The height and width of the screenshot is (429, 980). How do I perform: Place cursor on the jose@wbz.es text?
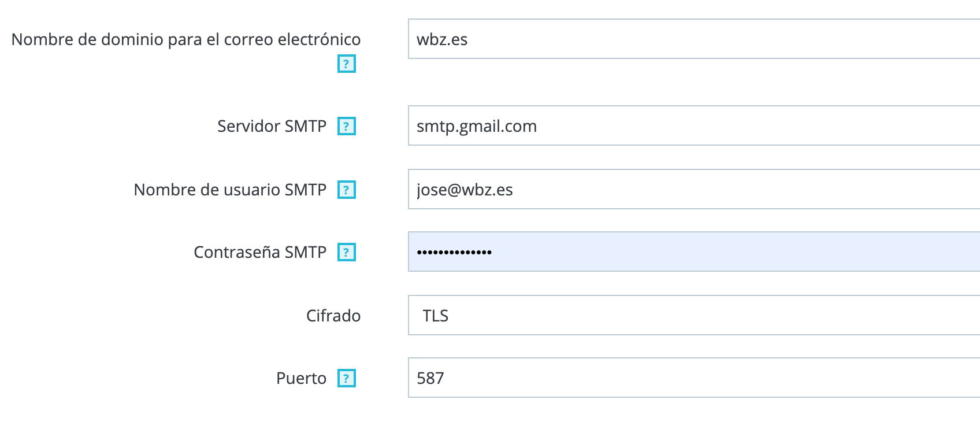pyautogui.click(x=465, y=190)
